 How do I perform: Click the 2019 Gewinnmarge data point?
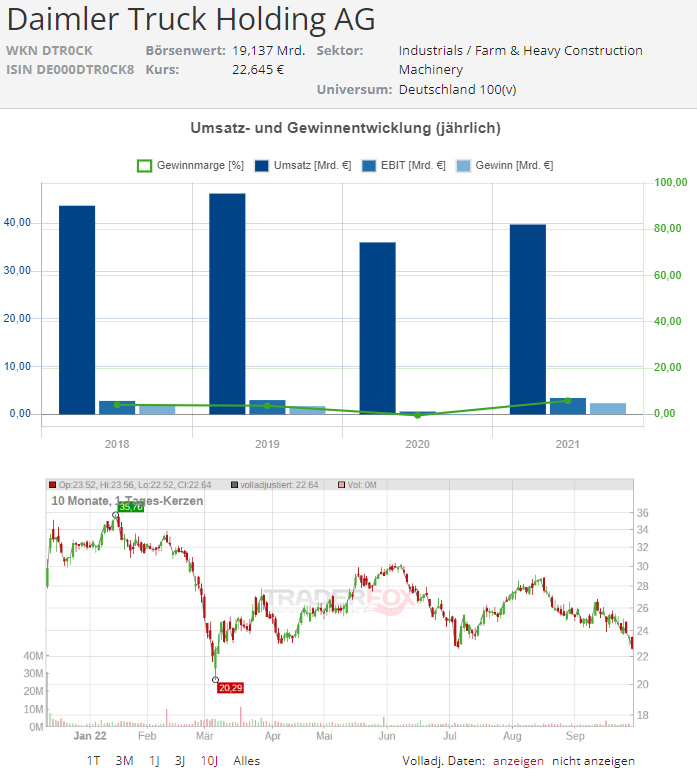pyautogui.click(x=267, y=406)
